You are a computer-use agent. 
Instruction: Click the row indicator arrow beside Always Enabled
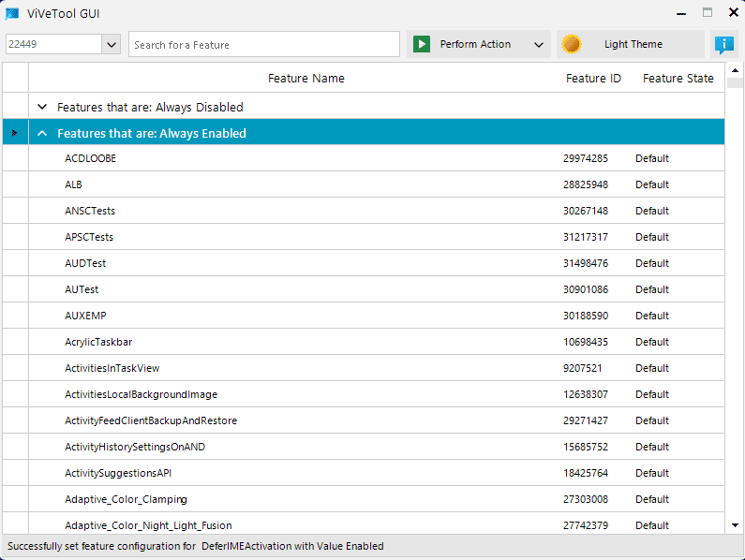coord(15,133)
